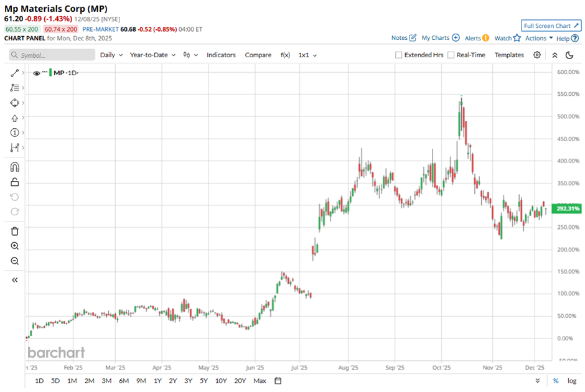Select the 3Y time range

coord(188,381)
